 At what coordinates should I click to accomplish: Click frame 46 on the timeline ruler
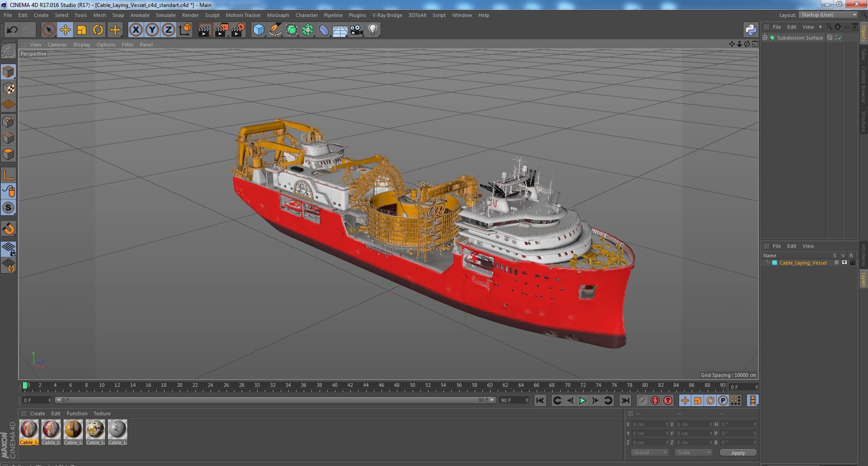click(x=381, y=386)
